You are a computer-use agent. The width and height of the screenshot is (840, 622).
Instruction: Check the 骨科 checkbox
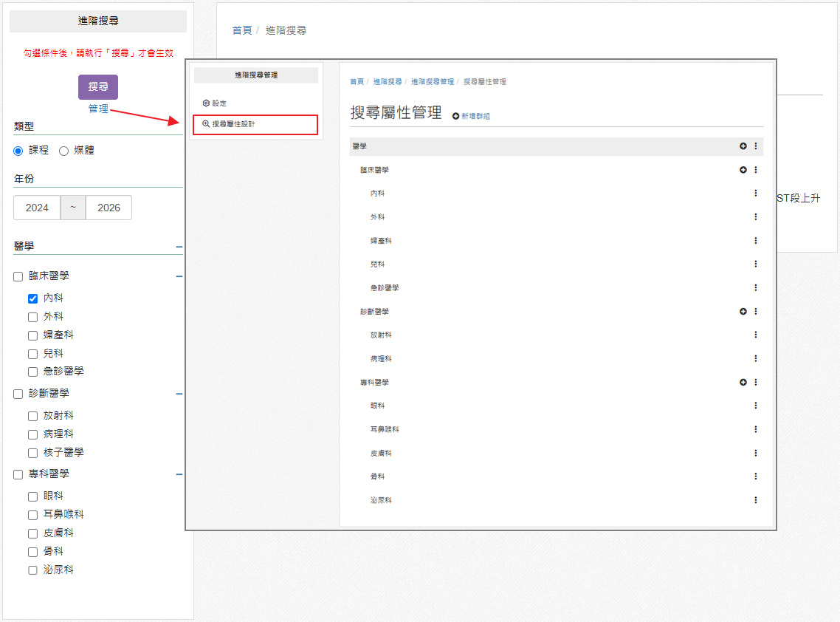32,552
